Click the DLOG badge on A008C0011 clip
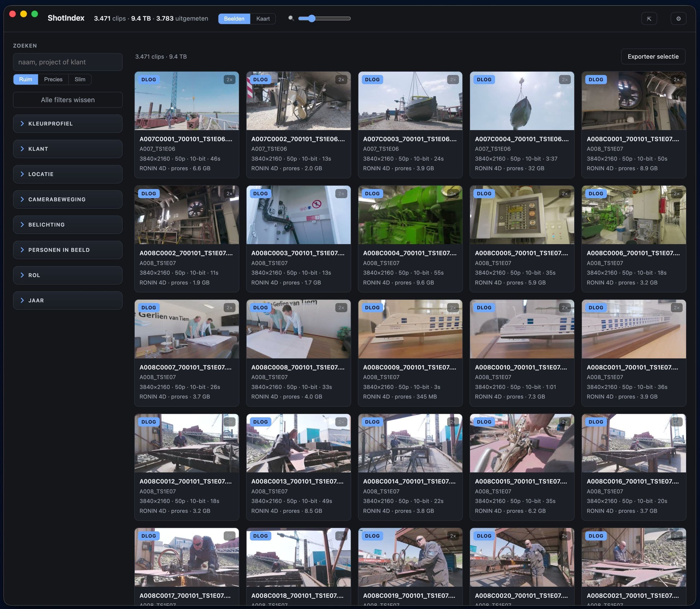Image resolution: width=700 pixels, height=609 pixels. pos(596,308)
